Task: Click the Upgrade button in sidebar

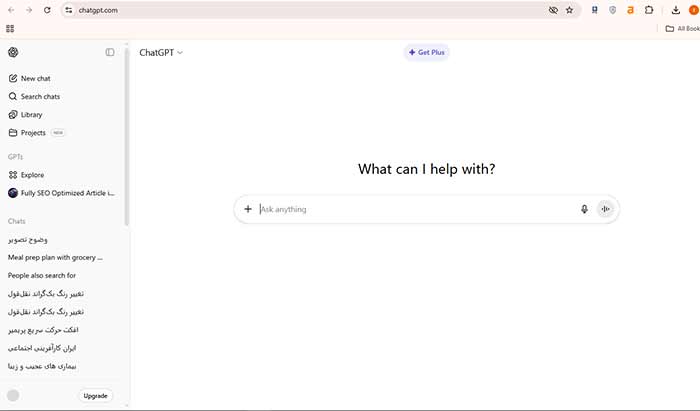Action: (x=96, y=395)
